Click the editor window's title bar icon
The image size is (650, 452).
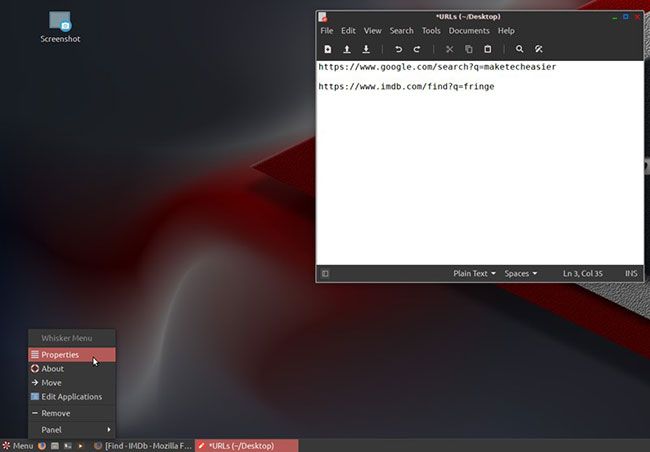point(323,17)
